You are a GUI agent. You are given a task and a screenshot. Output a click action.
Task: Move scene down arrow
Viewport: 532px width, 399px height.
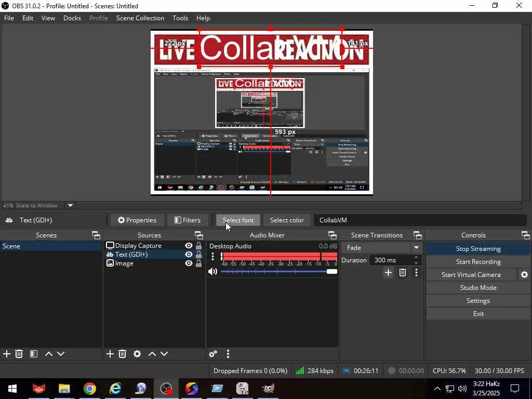pyautogui.click(x=61, y=354)
